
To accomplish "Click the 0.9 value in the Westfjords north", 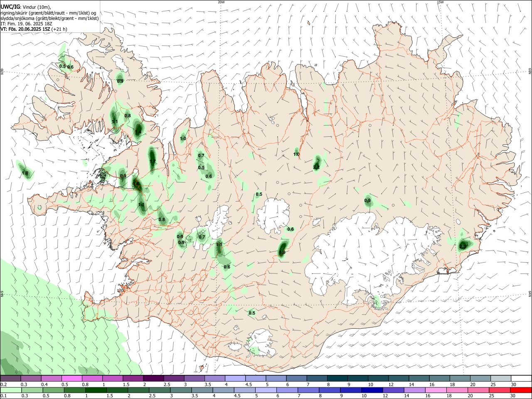I will click(120, 81).
